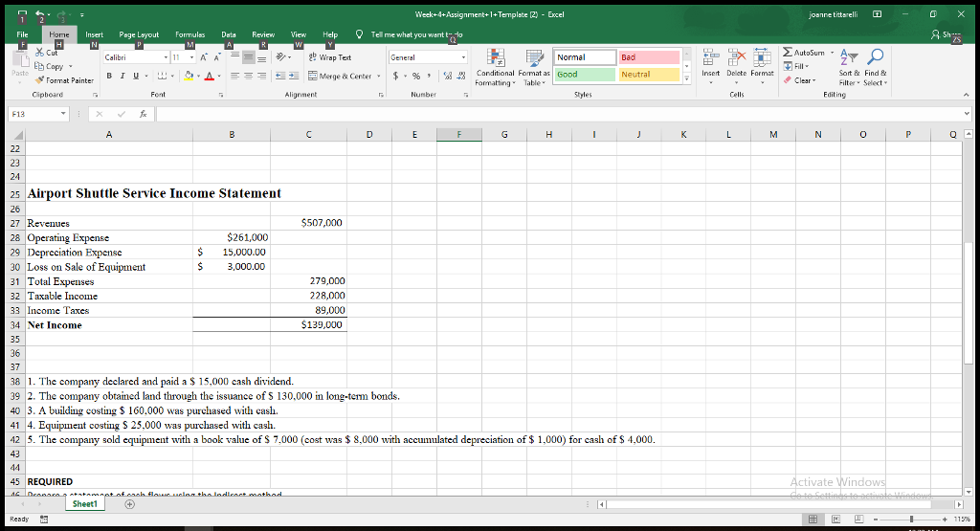
Task: Open the Fill dropdown
Action: pyautogui.click(x=796, y=66)
